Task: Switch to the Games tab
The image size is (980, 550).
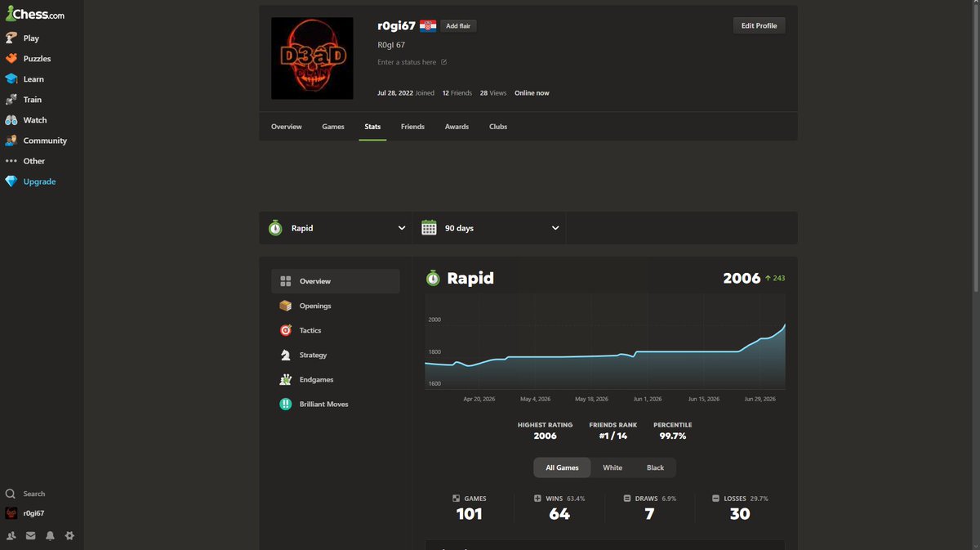Action: (x=333, y=127)
